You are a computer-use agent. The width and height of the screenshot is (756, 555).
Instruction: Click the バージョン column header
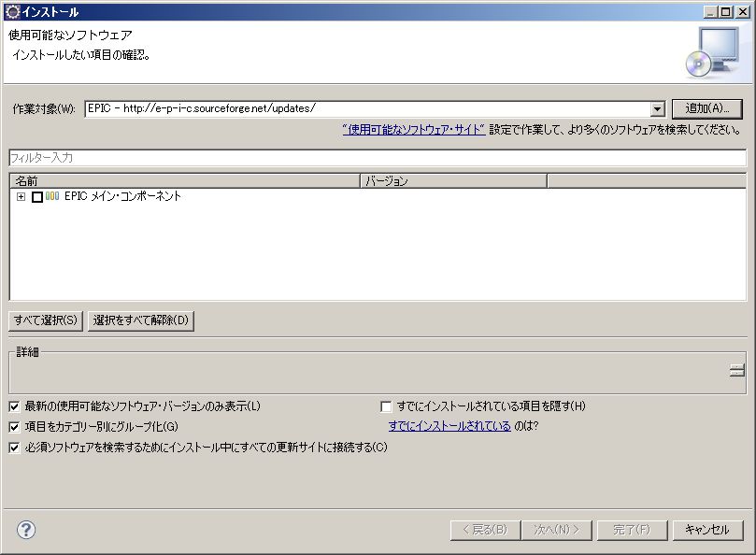(453, 181)
